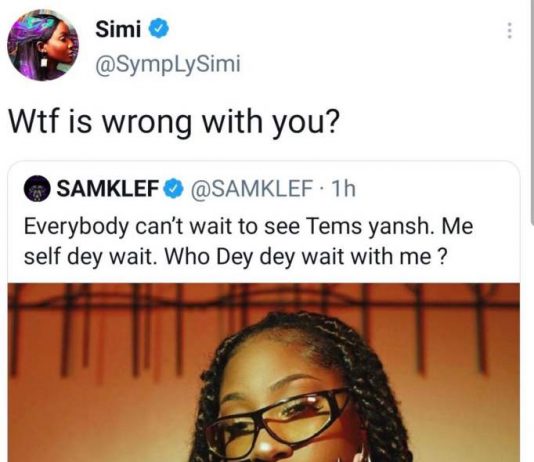Click SAMKLEF's blue verified checkmark
The image size is (534, 462).
pos(174,189)
